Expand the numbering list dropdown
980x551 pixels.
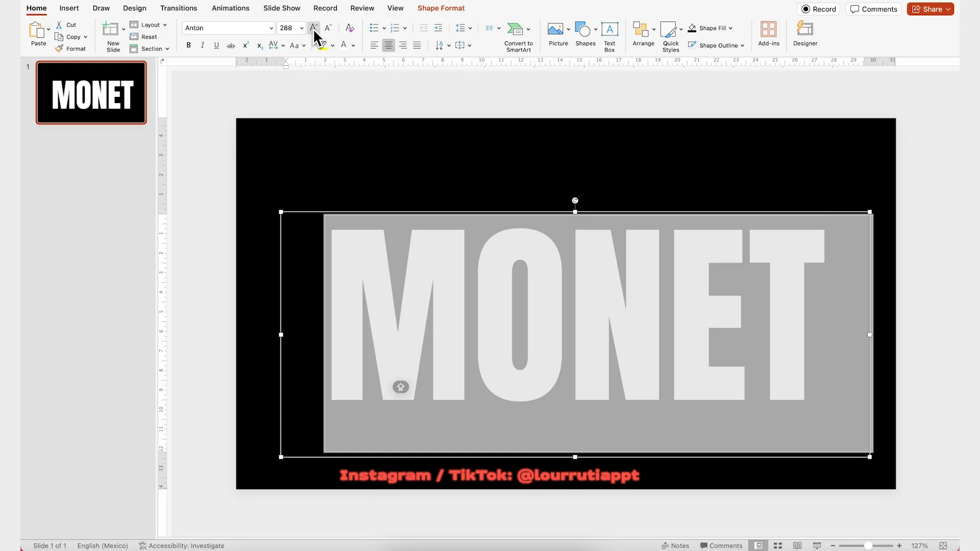tap(405, 28)
